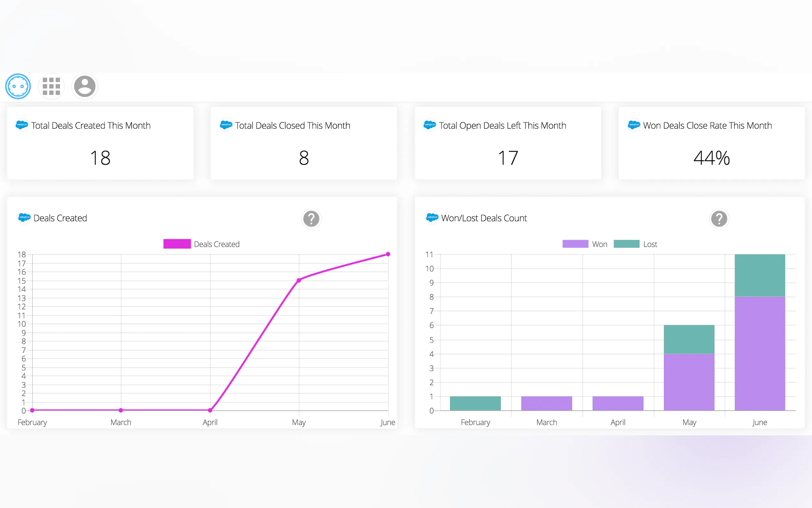Viewport: 812px width, 508px height.
Task: Click the Won/Lost Deals Count help icon
Action: (x=719, y=219)
